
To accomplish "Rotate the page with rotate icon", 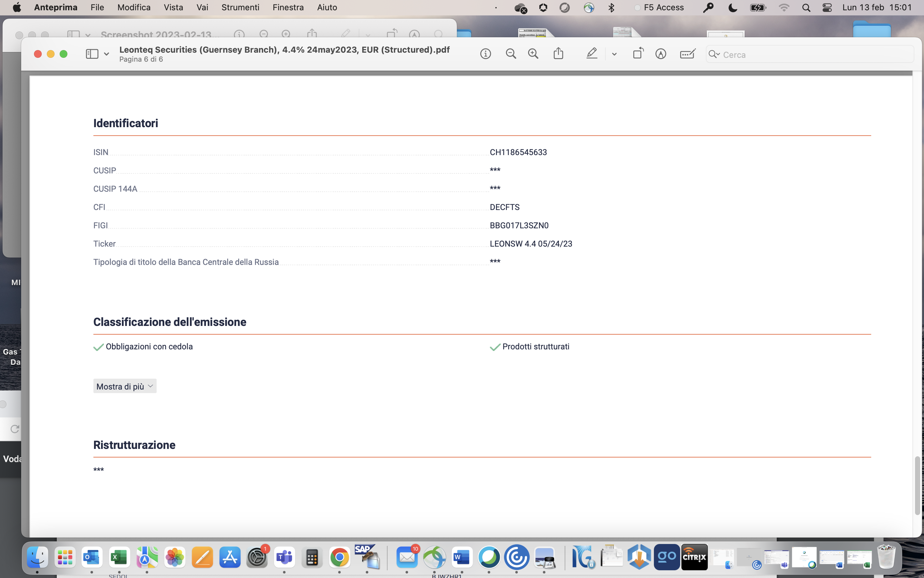I will 638,53.
